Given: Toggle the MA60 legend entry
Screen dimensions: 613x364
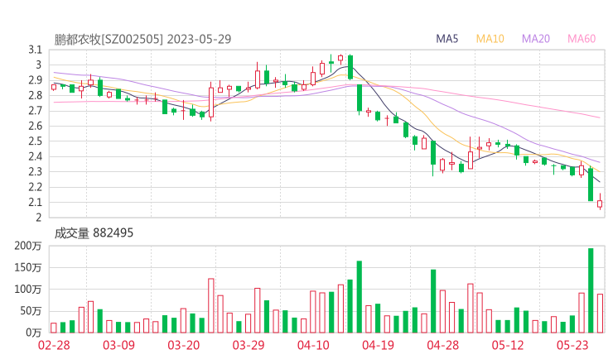Looking at the screenshot, I should click(582, 39).
